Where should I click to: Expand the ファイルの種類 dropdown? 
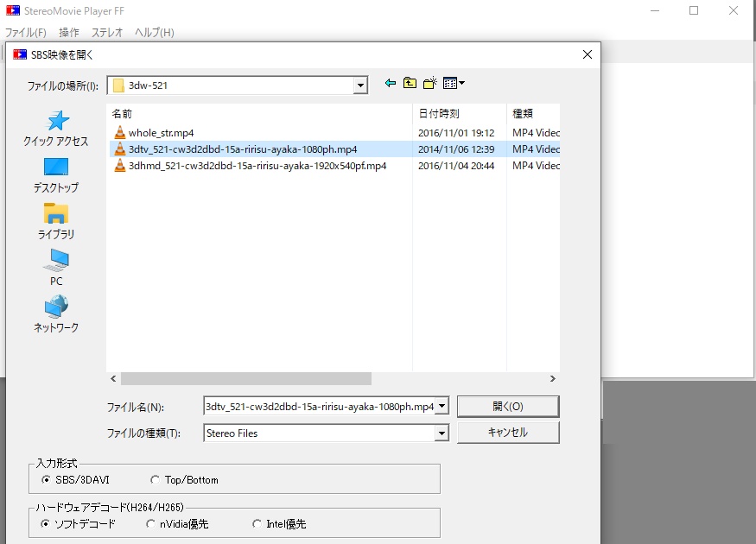pos(442,433)
